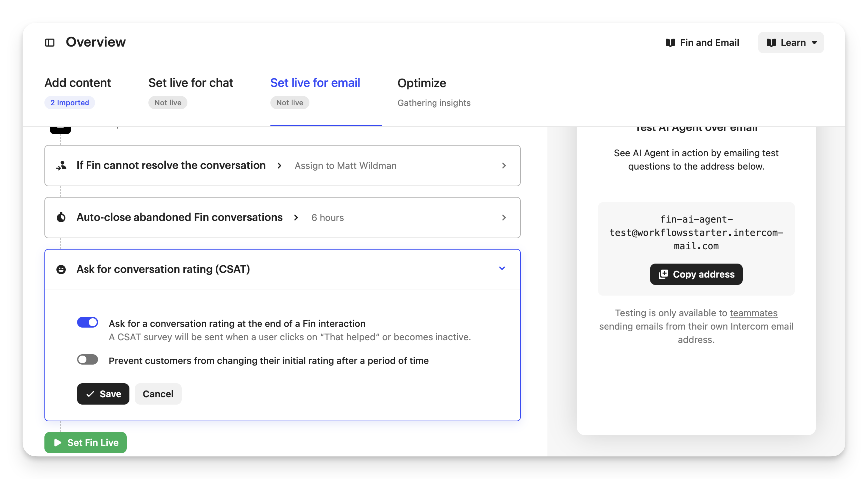Expand the Auto-close abandoned conversations row arrow
Viewport: 868px width, 479px height.
click(504, 217)
